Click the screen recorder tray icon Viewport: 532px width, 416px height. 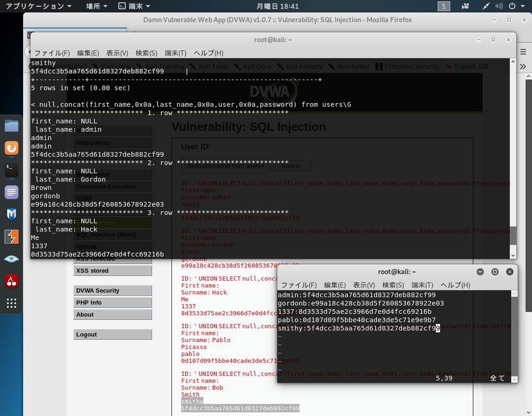(465, 6)
